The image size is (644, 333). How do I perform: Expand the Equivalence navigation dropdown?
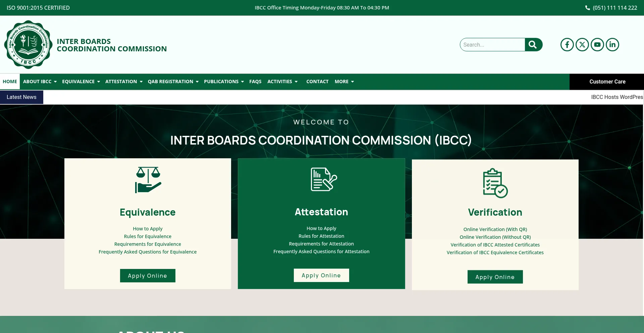(x=81, y=81)
